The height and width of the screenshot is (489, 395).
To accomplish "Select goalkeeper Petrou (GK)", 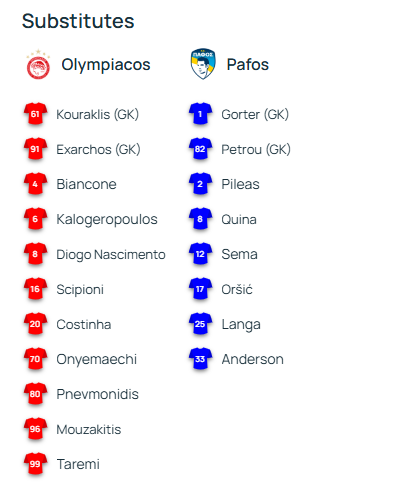I will coord(256,149).
